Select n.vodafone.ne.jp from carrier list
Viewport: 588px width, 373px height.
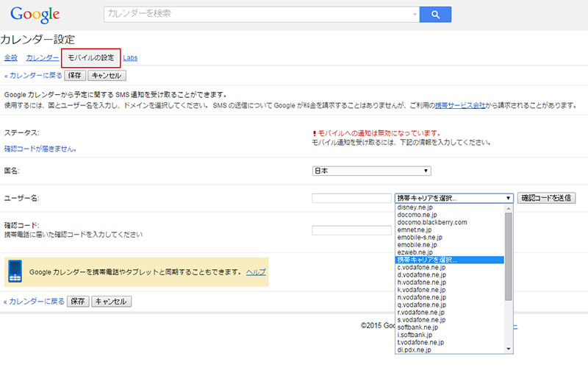point(450,297)
